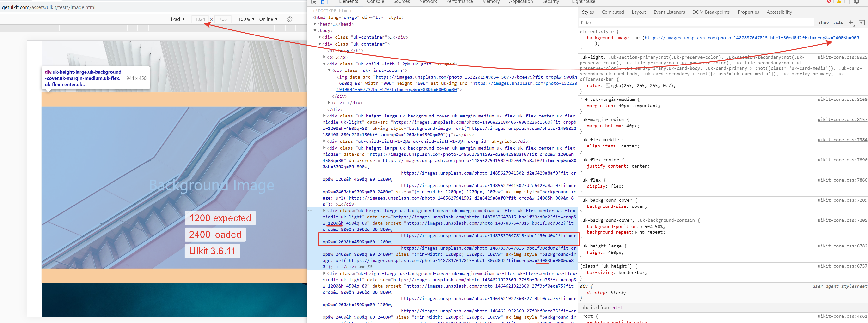Click the red errors counter icon
Image resolution: width=868 pixels, height=323 pixels.
[829, 1]
